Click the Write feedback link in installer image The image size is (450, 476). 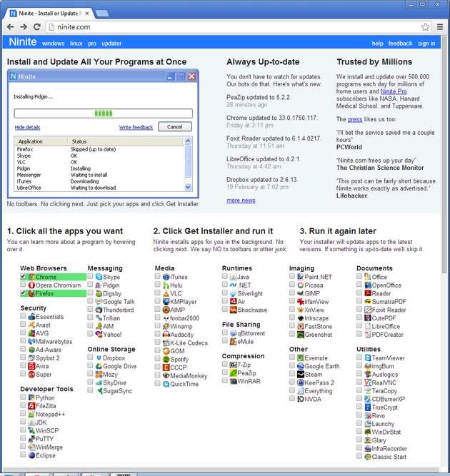136,127
